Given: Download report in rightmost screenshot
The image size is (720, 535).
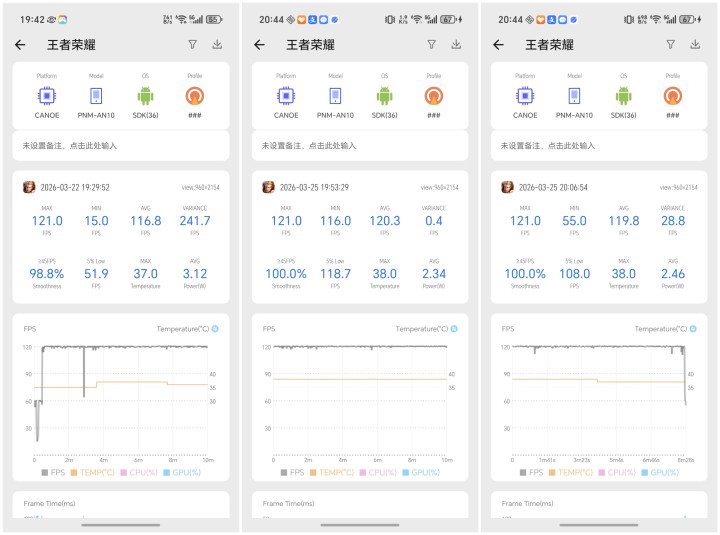Looking at the screenshot, I should (695, 45).
